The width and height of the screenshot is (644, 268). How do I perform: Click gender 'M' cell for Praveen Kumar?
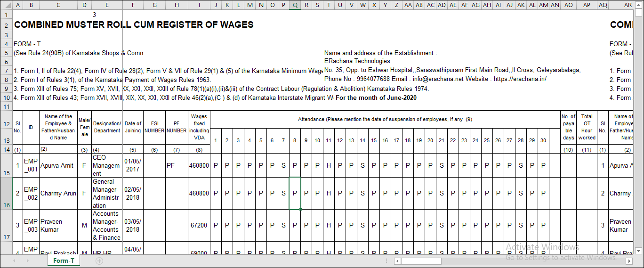coord(84,225)
